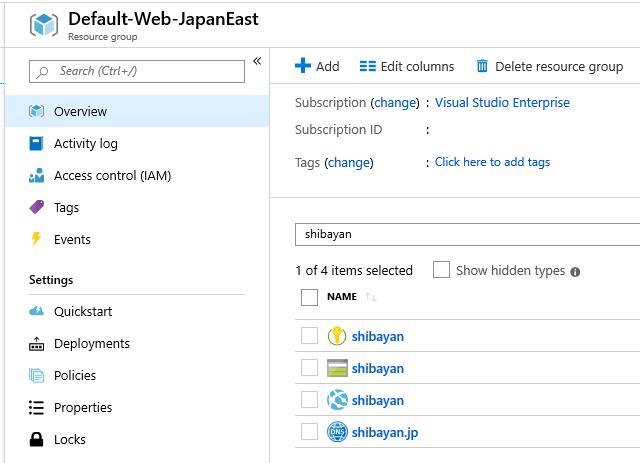This screenshot has height=463, width=640.
Task: Click the storage account icon for shibayan
Action: (337, 368)
